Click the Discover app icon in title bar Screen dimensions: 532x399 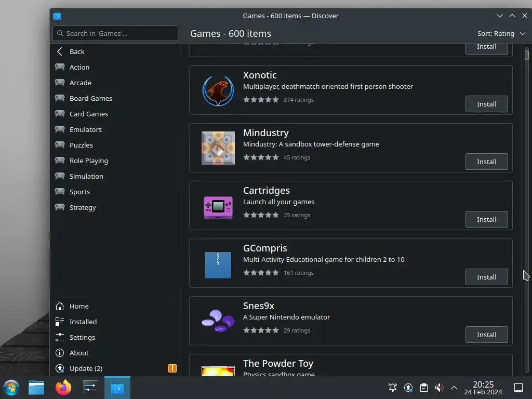pos(57,16)
